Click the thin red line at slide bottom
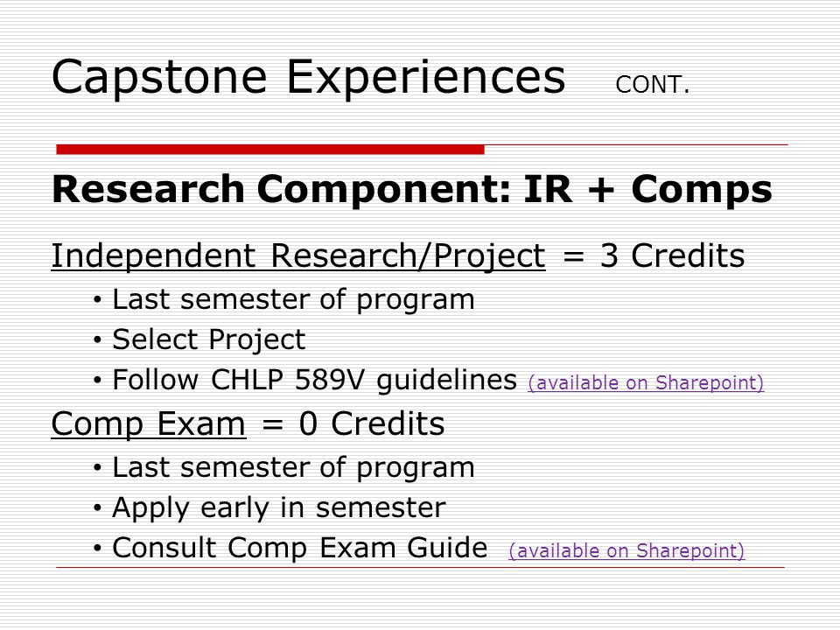Screen dimensions: 840x630 pos(421,567)
